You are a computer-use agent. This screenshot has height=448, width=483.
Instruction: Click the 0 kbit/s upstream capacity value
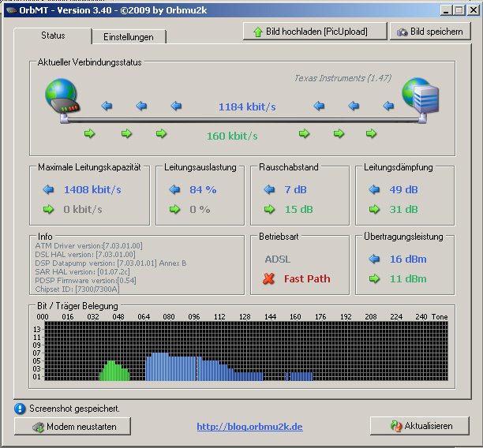pos(83,209)
